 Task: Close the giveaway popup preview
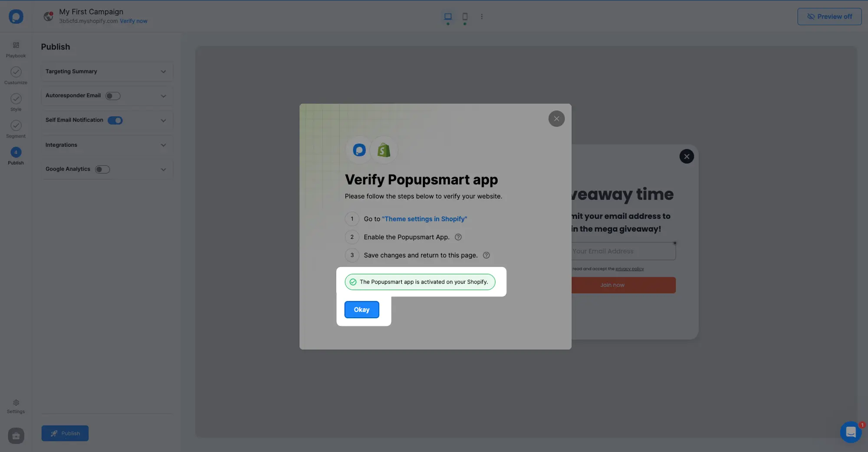pyautogui.click(x=687, y=156)
